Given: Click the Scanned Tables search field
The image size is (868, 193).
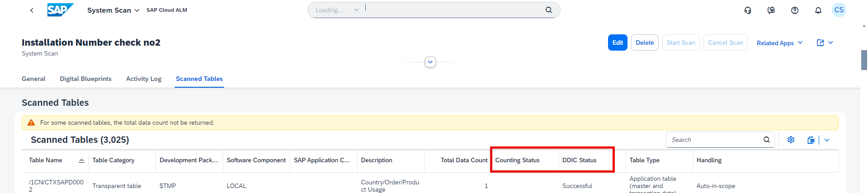Looking at the screenshot, I should click(x=714, y=140).
